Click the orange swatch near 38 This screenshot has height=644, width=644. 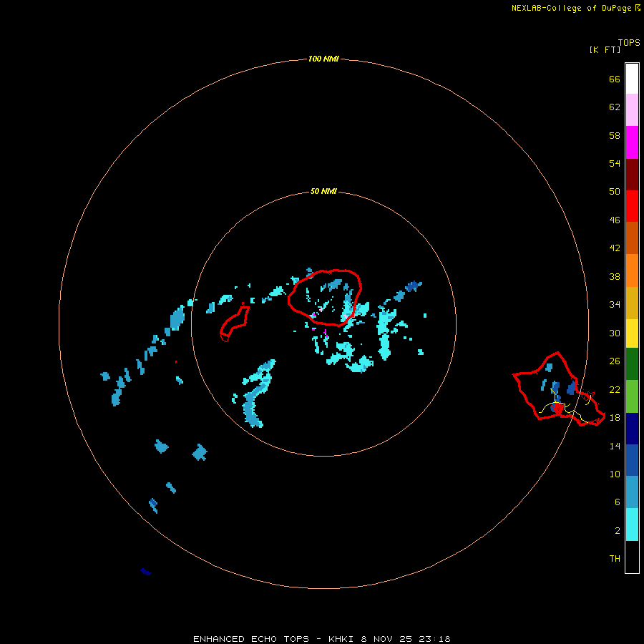(632, 270)
